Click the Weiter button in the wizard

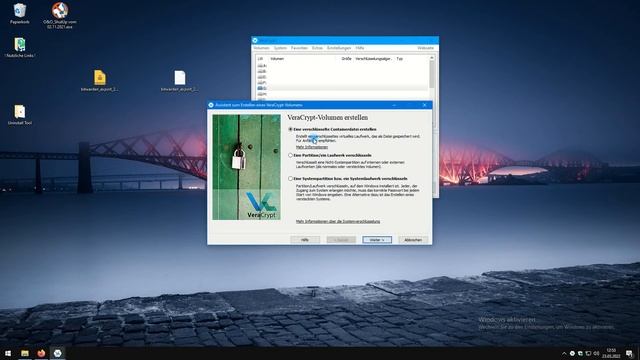point(377,240)
